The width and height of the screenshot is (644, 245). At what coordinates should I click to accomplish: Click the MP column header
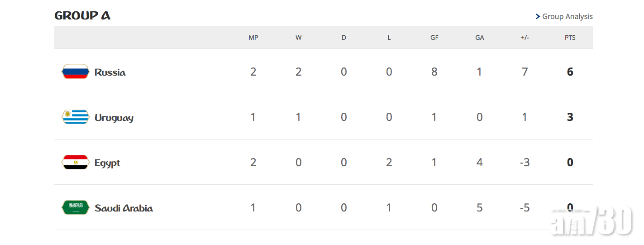pyautogui.click(x=253, y=38)
